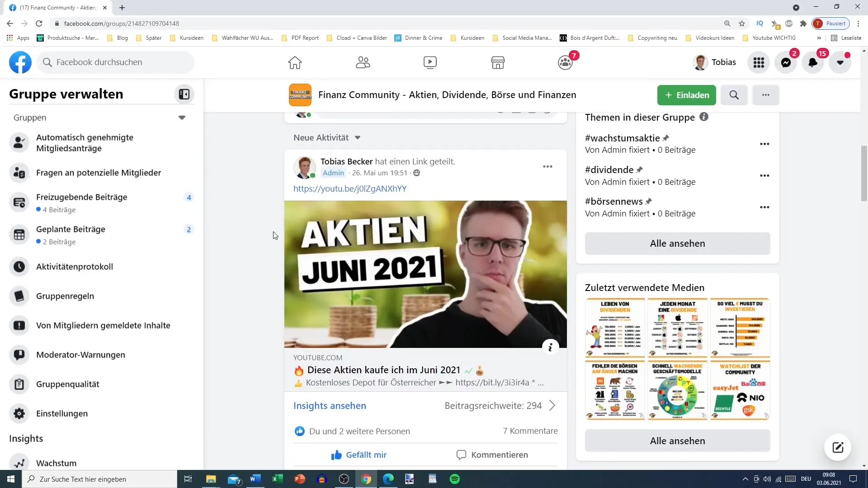Open Word from the taskbar
Screen dimensions: 868x488
[x=255, y=479]
